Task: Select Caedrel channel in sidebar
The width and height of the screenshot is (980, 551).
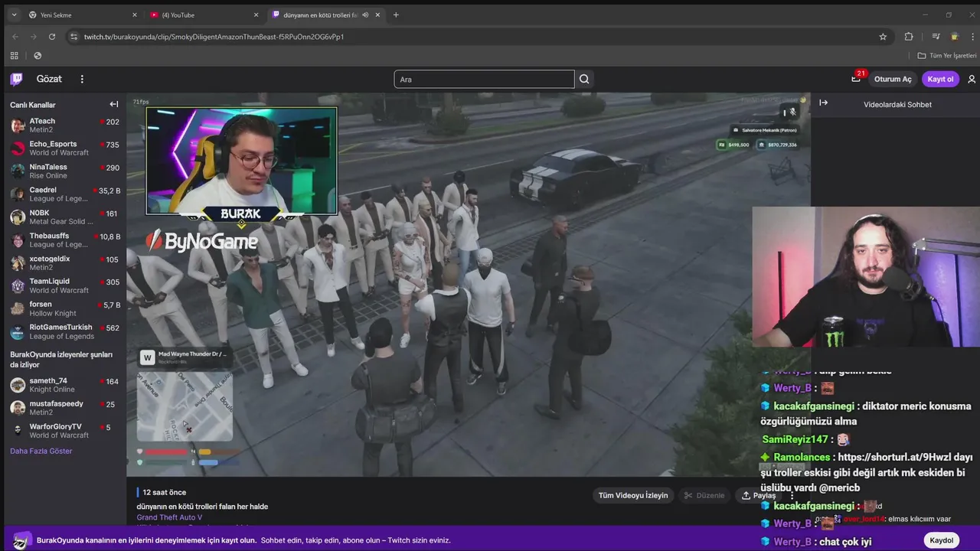Action: pos(64,194)
